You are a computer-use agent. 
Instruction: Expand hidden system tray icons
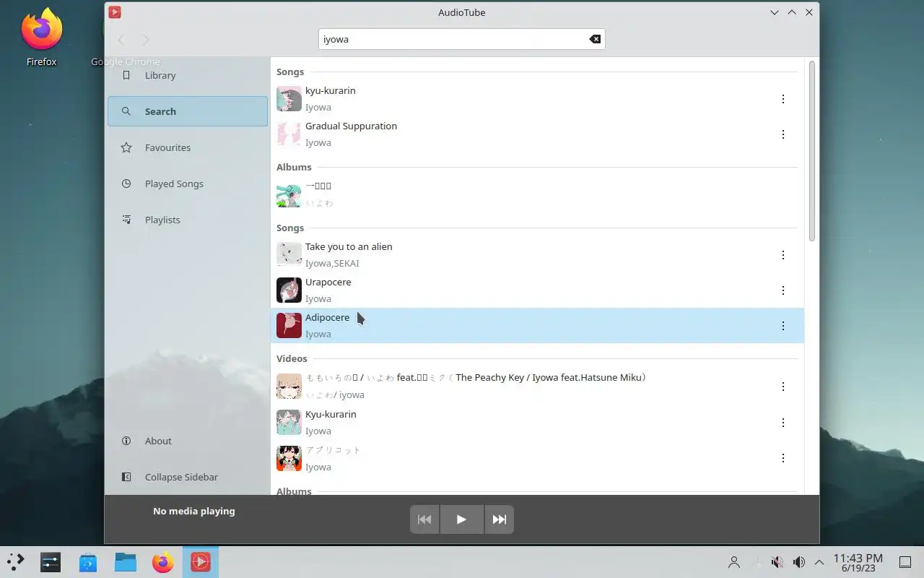pos(819,562)
